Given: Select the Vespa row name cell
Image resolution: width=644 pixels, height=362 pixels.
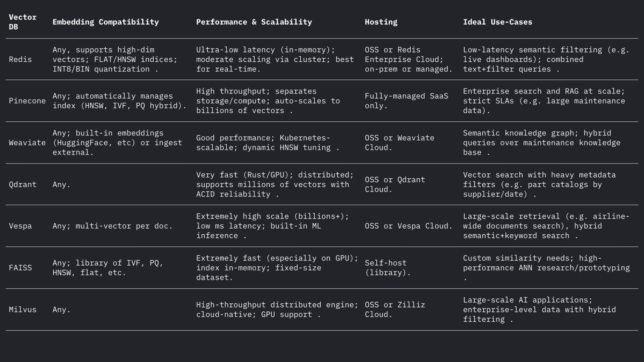Looking at the screenshot, I should 20,226.
